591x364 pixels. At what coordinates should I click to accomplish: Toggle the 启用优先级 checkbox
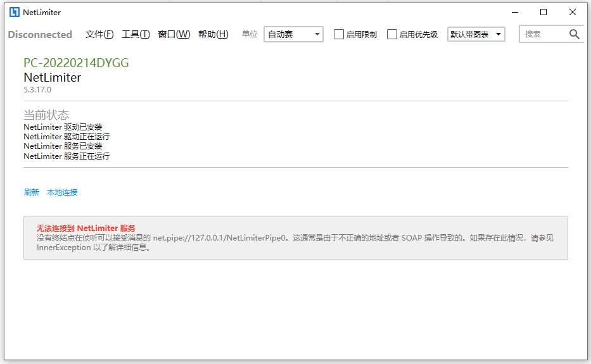pos(392,34)
